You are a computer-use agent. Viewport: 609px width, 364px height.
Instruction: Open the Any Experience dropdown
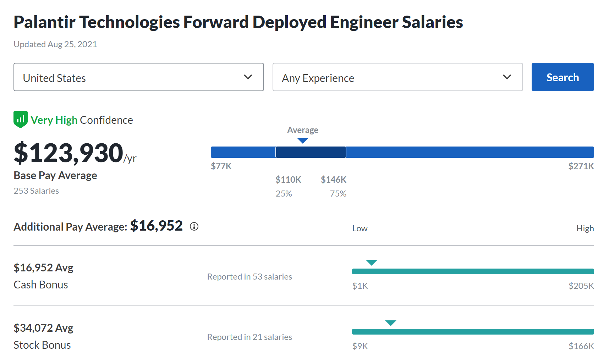[397, 77]
